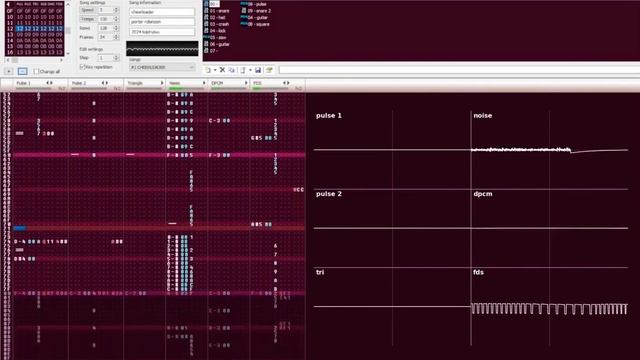
Task: Click the author field 'porter robinson'
Action: 162,22
